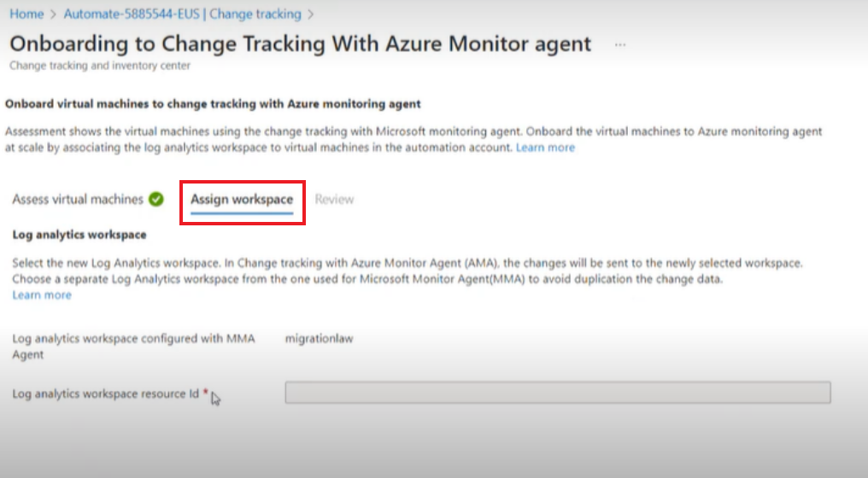Click the bold Onboard virtual machines heading

point(213,104)
